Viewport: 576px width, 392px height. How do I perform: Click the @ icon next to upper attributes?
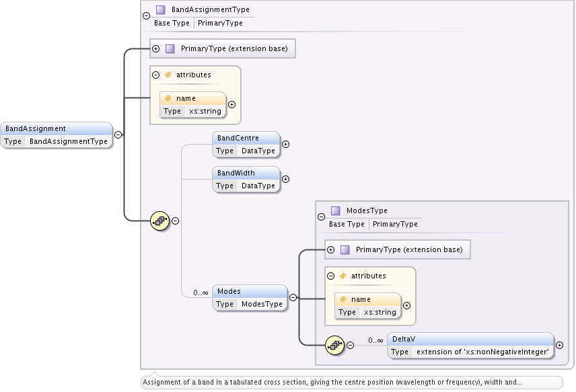click(x=168, y=75)
